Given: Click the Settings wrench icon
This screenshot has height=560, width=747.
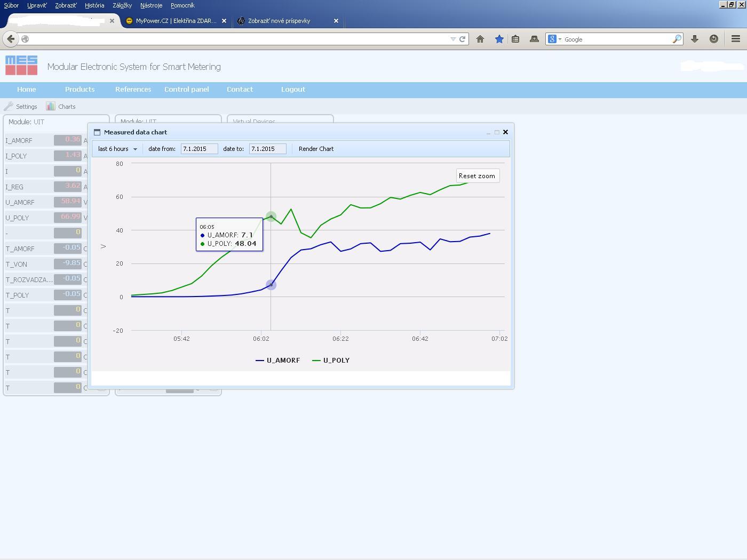Looking at the screenshot, I should pos(9,106).
